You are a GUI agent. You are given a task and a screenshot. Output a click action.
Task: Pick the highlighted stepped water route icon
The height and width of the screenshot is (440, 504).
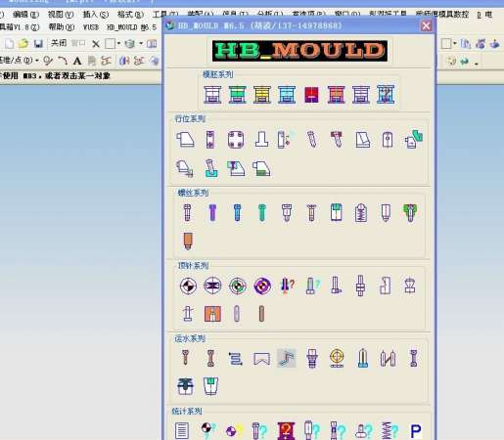point(287,358)
